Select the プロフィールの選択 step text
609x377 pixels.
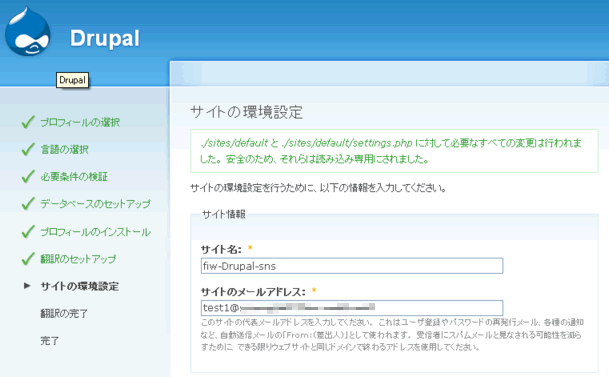tap(80, 122)
